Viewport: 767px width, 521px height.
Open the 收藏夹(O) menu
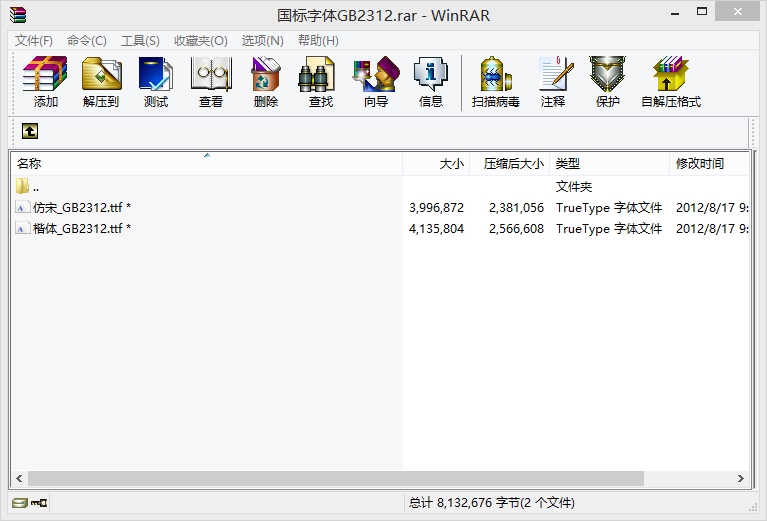click(201, 41)
